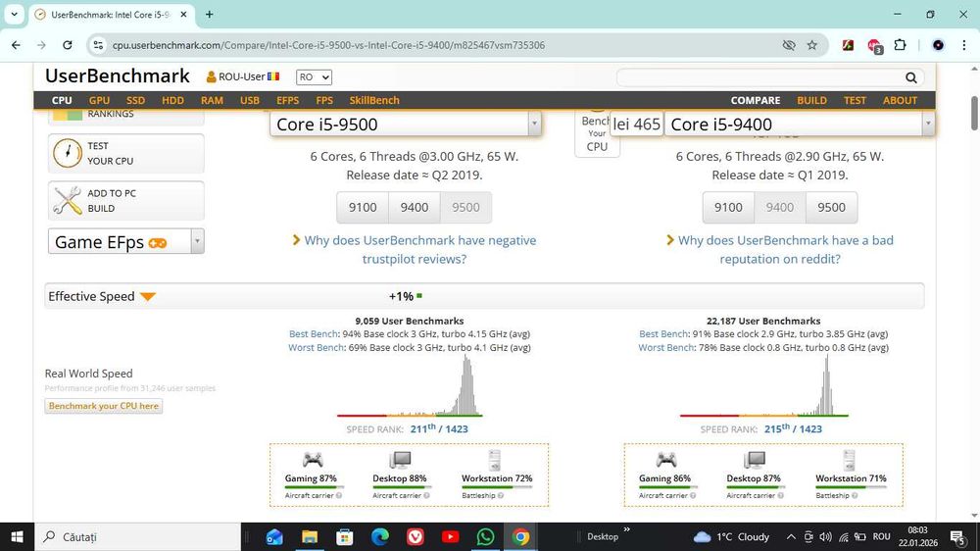This screenshot has width=980, height=551.
Task: Open the Game EFps dropdown
Action: [x=125, y=241]
